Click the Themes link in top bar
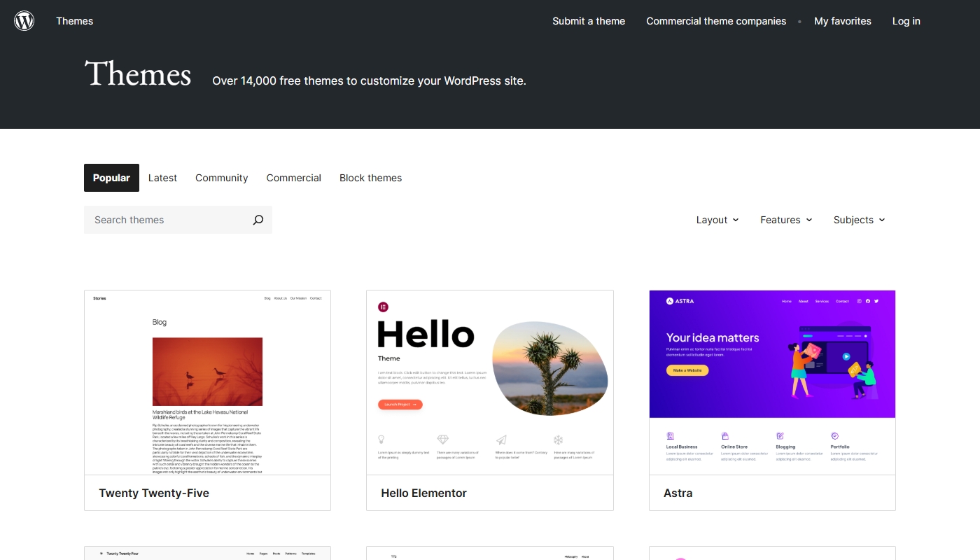The width and height of the screenshot is (980, 560). click(74, 21)
